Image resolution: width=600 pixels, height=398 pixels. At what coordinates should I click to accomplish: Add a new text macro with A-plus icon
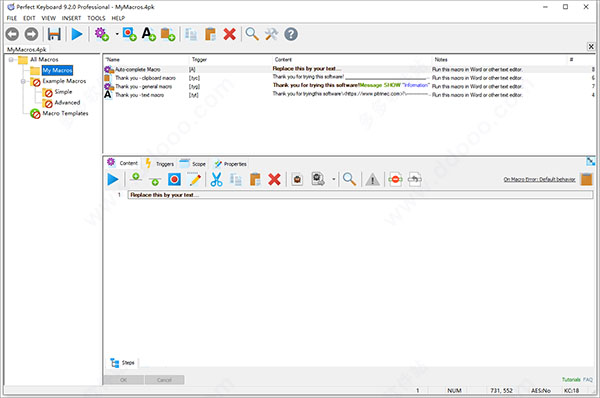(x=148, y=34)
